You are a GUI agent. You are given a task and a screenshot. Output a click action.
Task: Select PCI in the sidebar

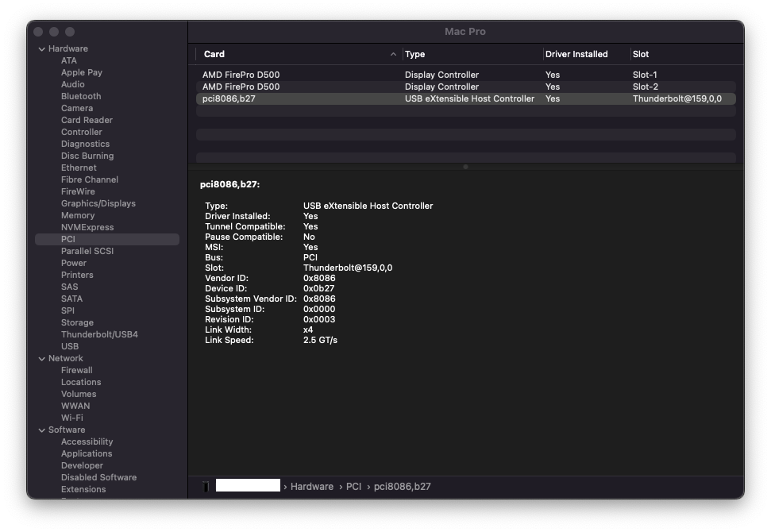tap(107, 239)
